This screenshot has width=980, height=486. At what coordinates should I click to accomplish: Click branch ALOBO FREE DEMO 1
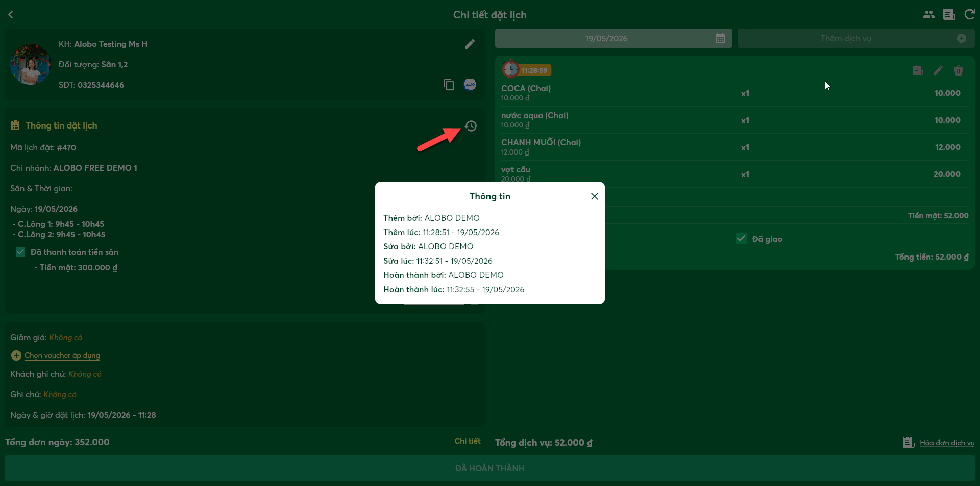(95, 168)
